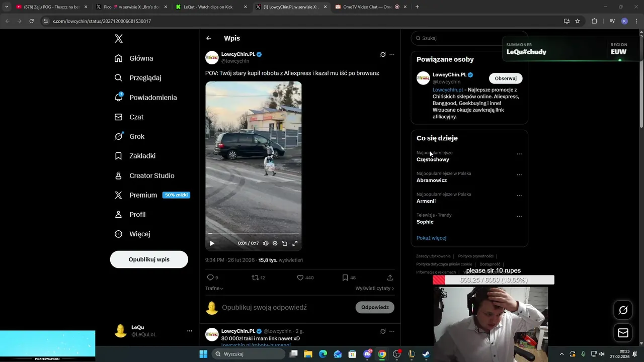Open the main post's Grok icon

[383, 54]
